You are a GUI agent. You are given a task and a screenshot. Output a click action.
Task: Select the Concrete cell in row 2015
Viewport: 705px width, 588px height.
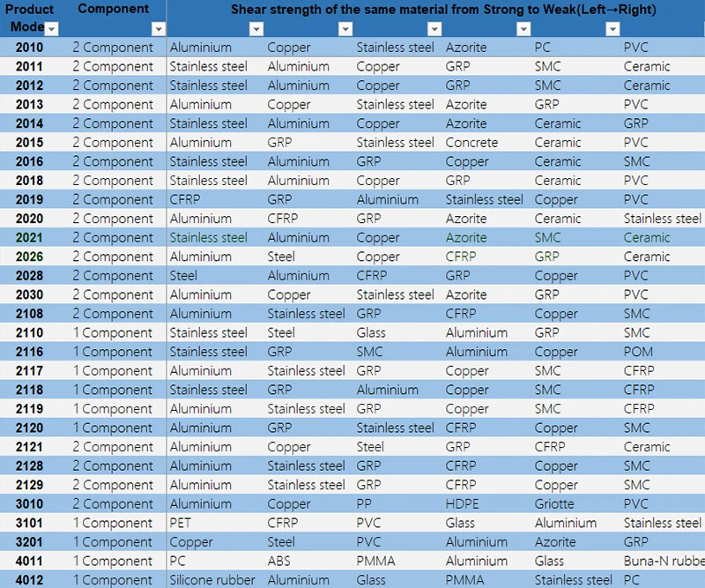coord(471,143)
